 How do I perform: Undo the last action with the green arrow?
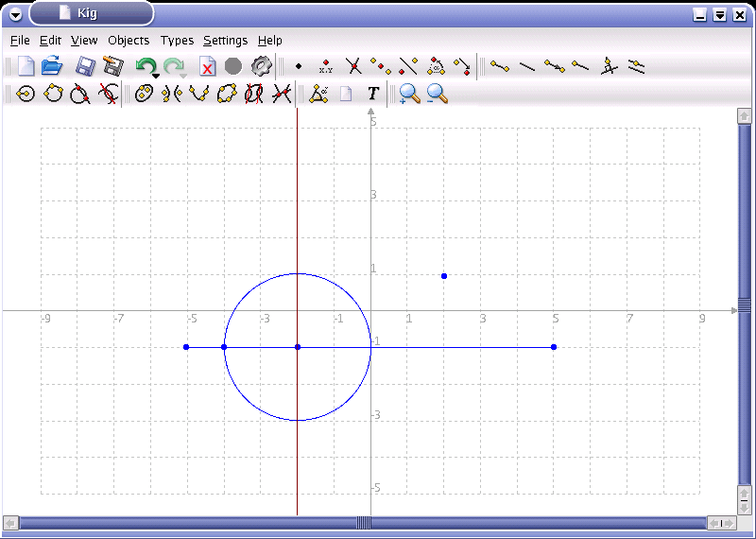[x=146, y=66]
